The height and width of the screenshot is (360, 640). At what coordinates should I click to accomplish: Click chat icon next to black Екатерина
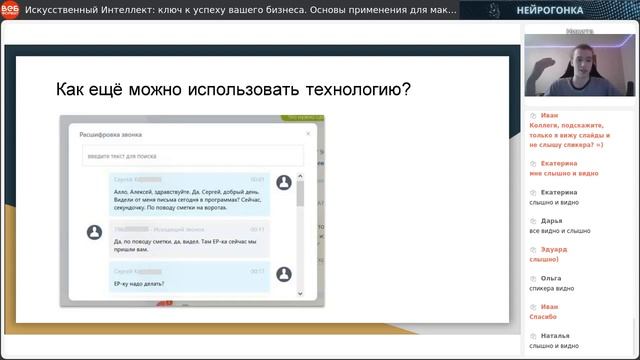(x=533, y=193)
